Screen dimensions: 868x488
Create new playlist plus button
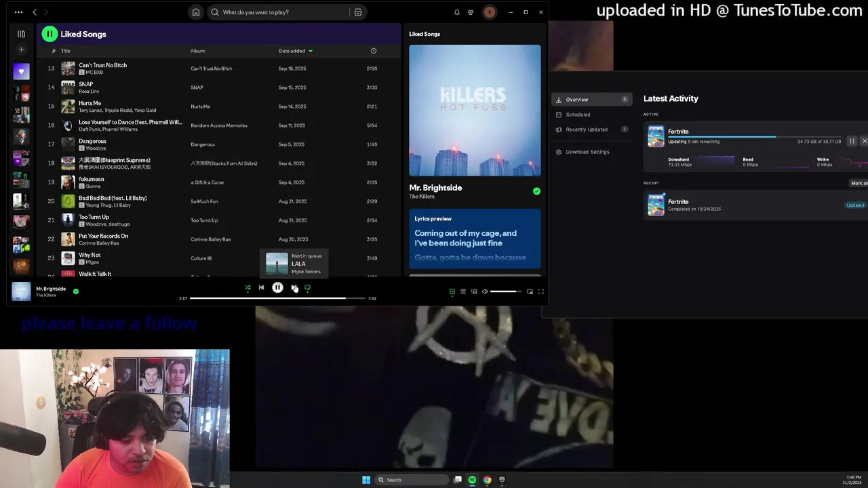click(21, 49)
